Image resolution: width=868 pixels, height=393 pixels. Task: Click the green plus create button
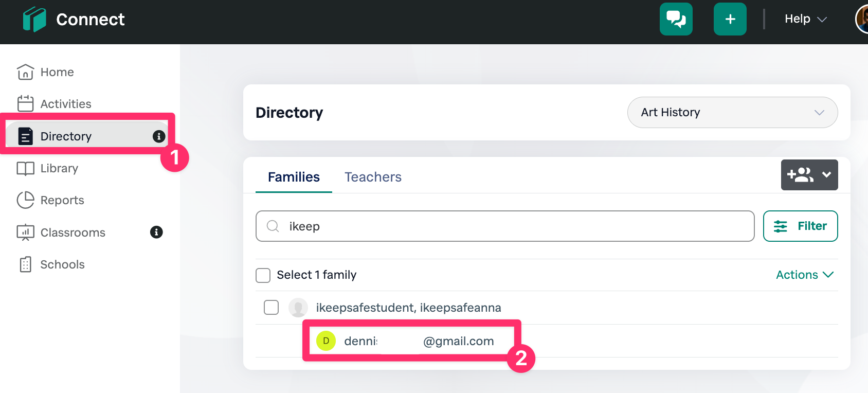[730, 19]
